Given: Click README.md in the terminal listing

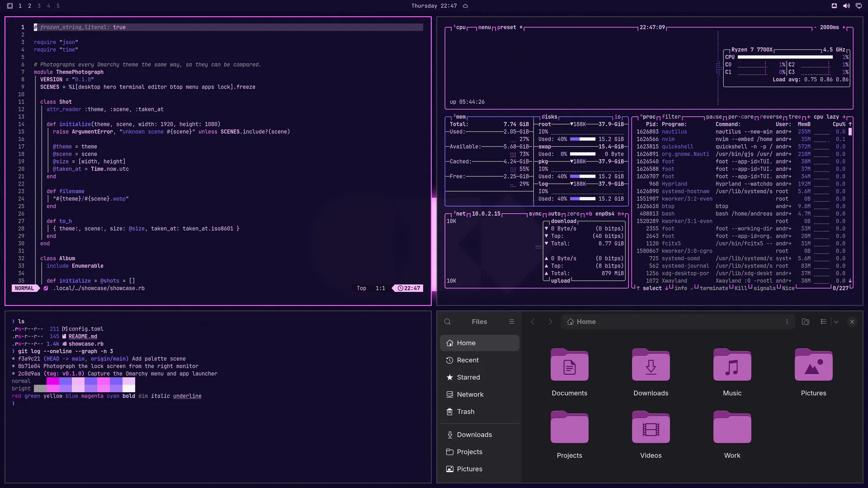Looking at the screenshot, I should point(83,337).
